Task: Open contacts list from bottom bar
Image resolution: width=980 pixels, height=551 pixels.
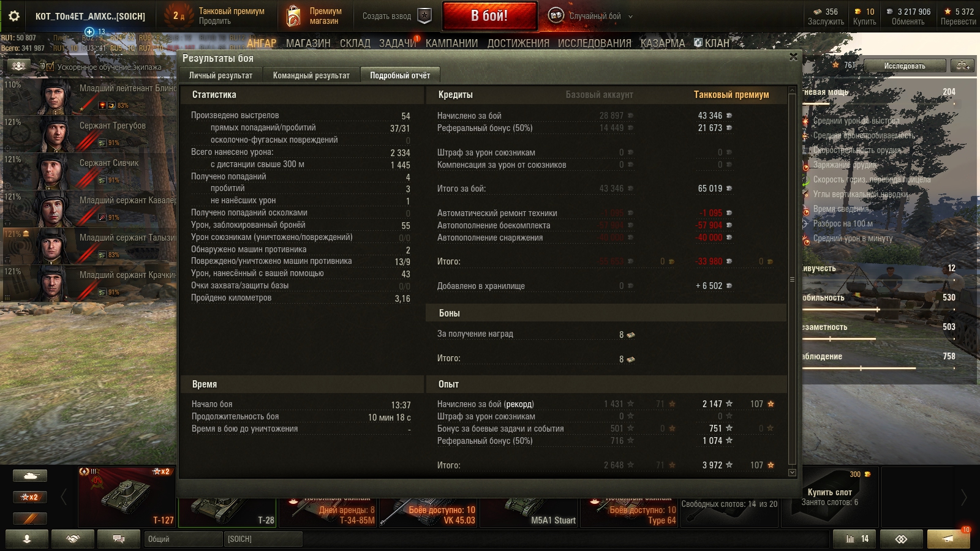Action: pos(27,539)
